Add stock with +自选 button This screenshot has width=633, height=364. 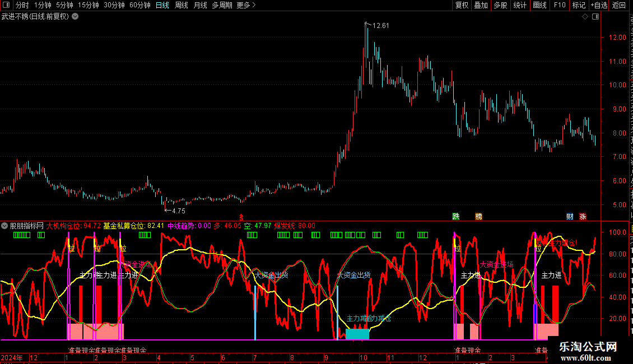pyautogui.click(x=599, y=5)
